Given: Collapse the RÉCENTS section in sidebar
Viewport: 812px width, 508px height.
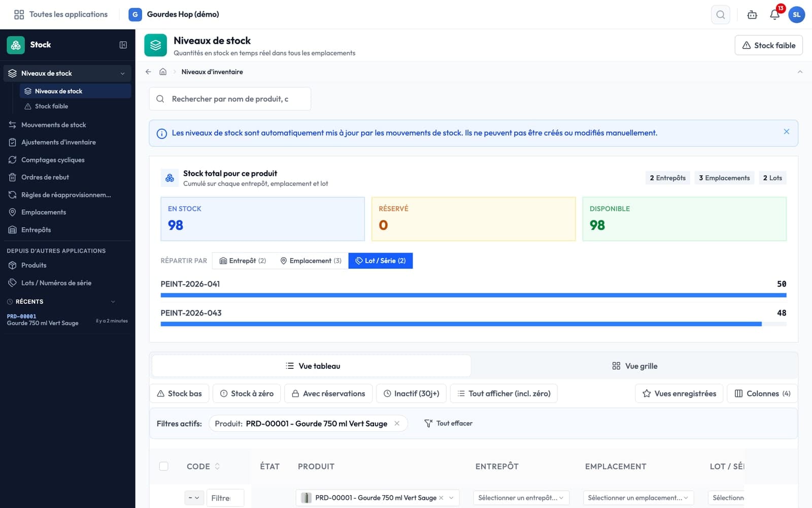Looking at the screenshot, I should coord(113,302).
